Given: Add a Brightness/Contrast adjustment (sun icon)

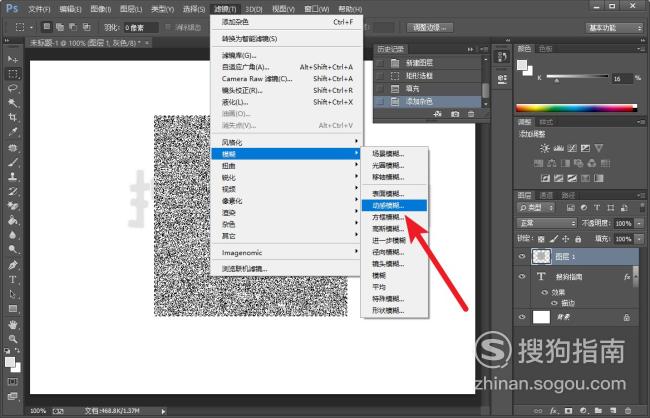Looking at the screenshot, I should 545,148.
